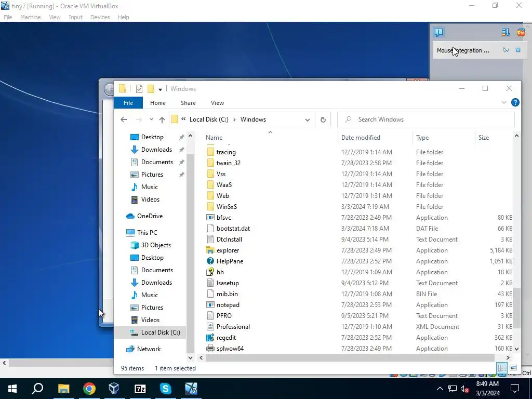Open the VirtualBox Machine menu

click(x=30, y=17)
